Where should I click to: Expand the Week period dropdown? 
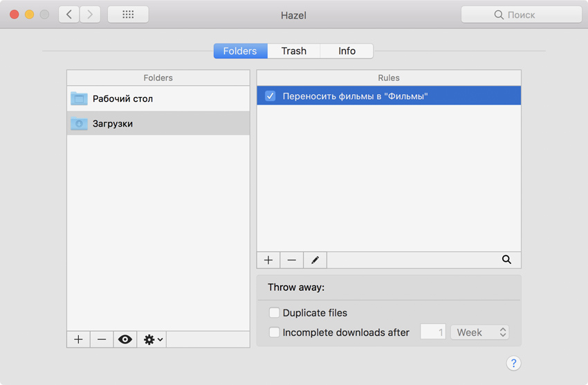tap(480, 332)
